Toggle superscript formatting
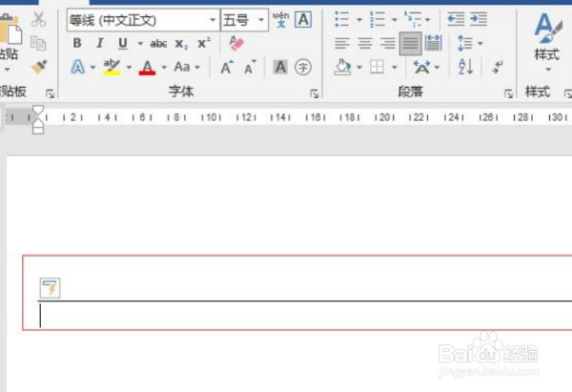572x392 pixels. point(204,43)
